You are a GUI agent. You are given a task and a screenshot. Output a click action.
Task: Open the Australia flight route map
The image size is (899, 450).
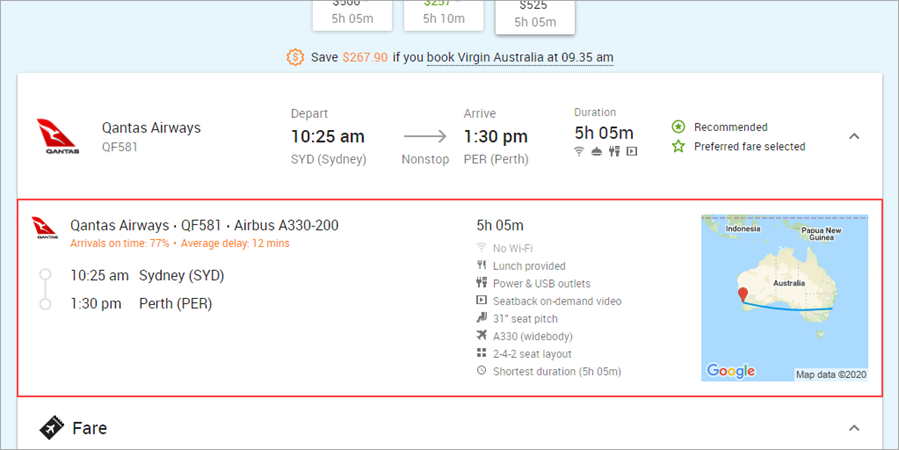click(x=784, y=298)
